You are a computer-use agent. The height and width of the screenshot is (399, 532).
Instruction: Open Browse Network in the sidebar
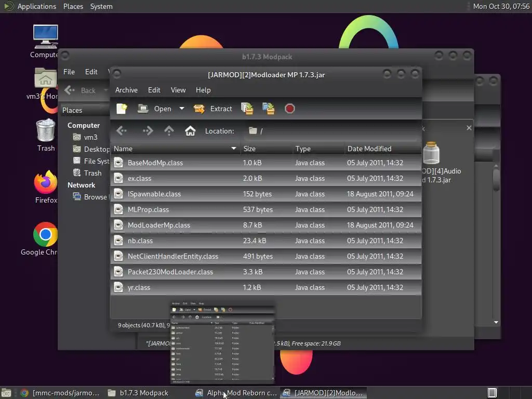click(x=91, y=197)
